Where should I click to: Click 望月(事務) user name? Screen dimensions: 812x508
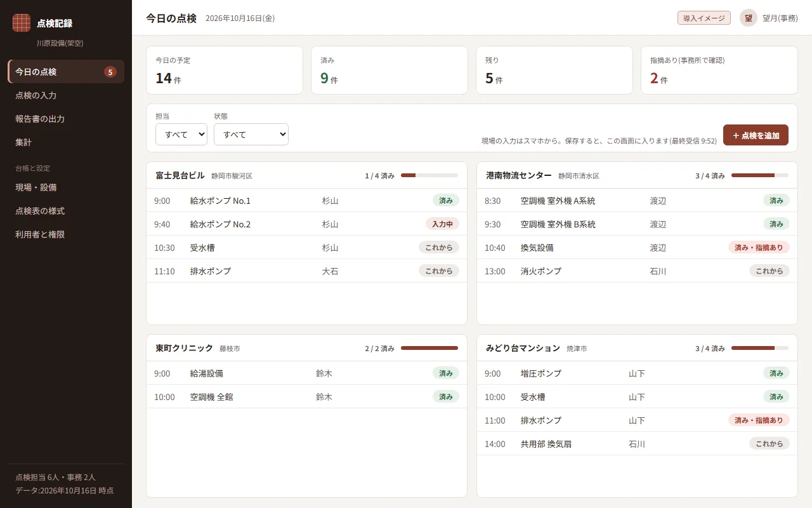(780, 18)
